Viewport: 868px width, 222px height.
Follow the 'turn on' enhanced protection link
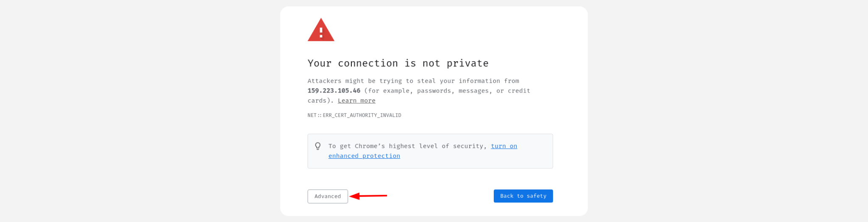[x=504, y=146]
